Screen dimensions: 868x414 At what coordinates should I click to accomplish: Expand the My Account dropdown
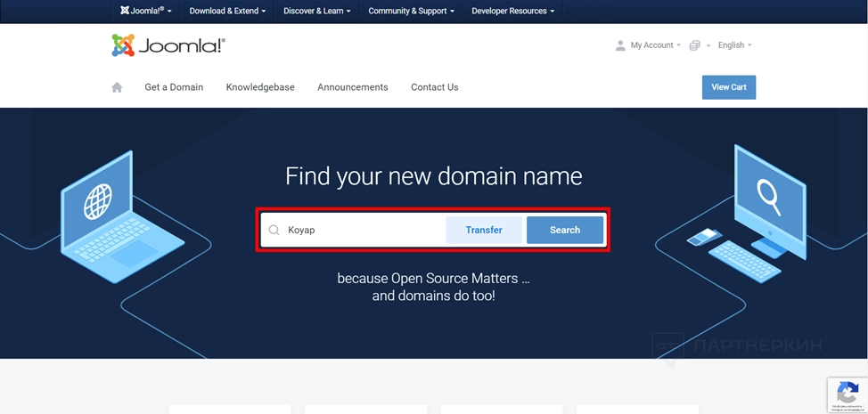(655, 45)
